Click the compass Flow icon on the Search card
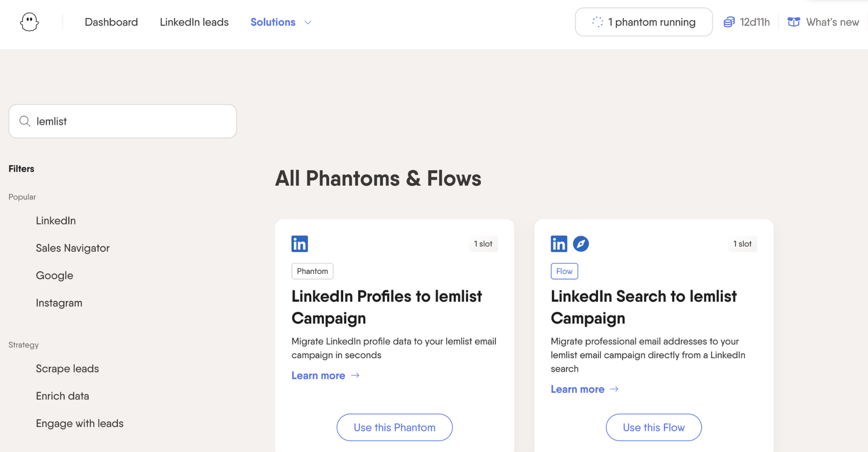 581,243
